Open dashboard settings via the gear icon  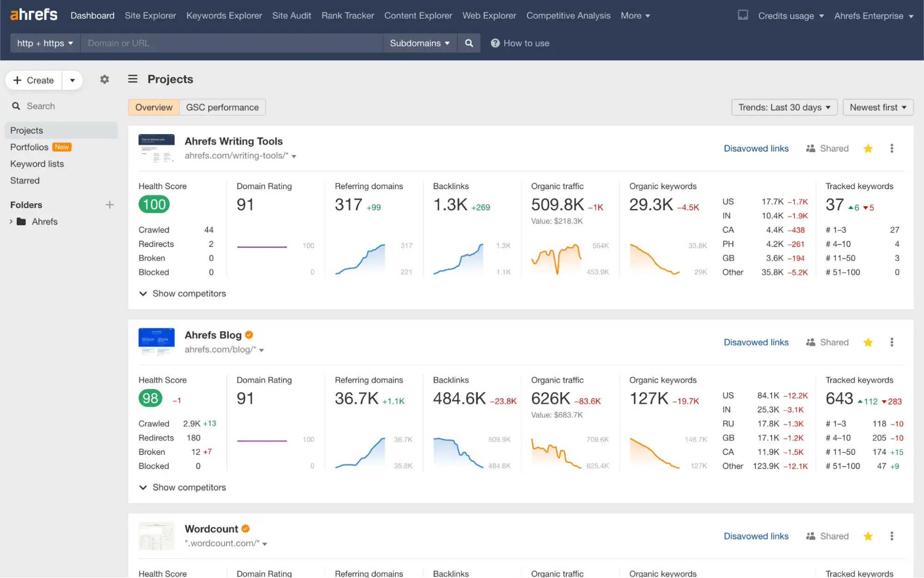104,79
